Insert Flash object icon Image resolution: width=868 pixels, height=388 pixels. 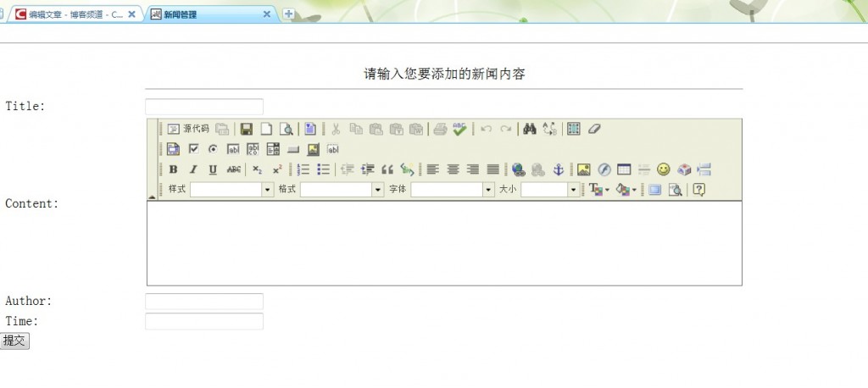pyautogui.click(x=604, y=169)
